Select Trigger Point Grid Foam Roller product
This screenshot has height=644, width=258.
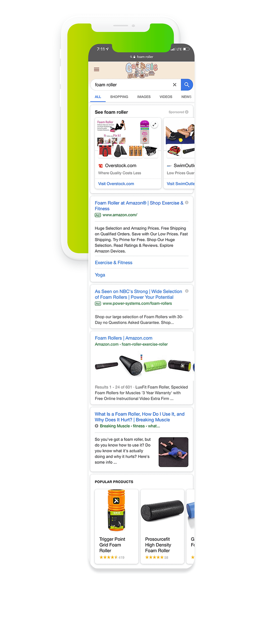[x=116, y=526]
